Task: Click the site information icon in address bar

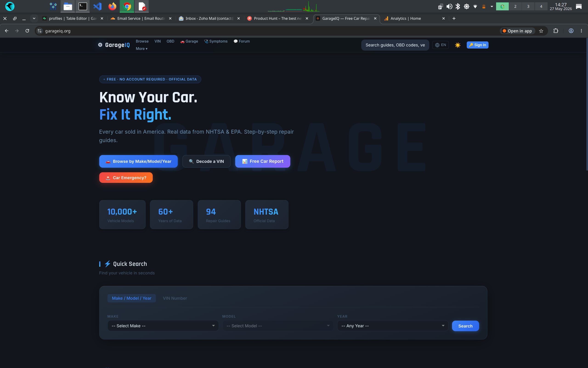Action: 40,31
